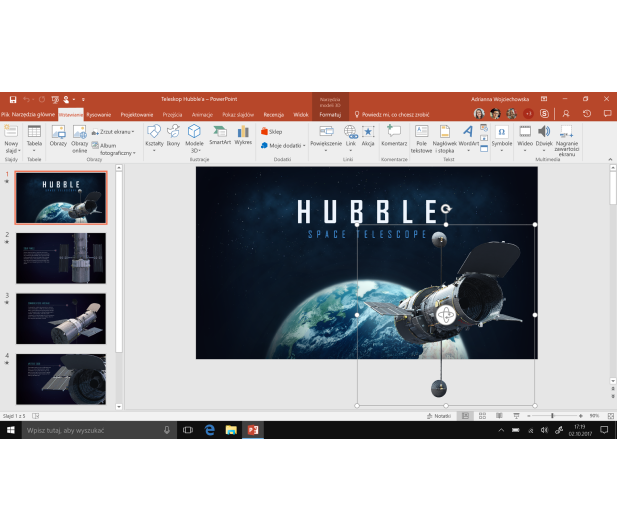Insert a Komentarz comment

point(394,136)
